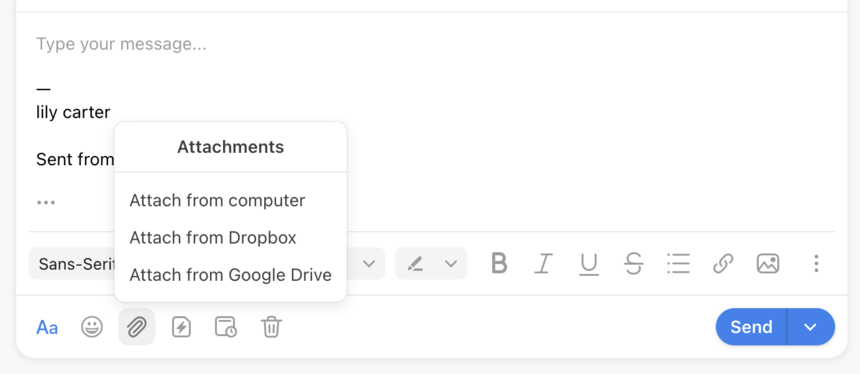Select Attach from Dropbox

[213, 238]
